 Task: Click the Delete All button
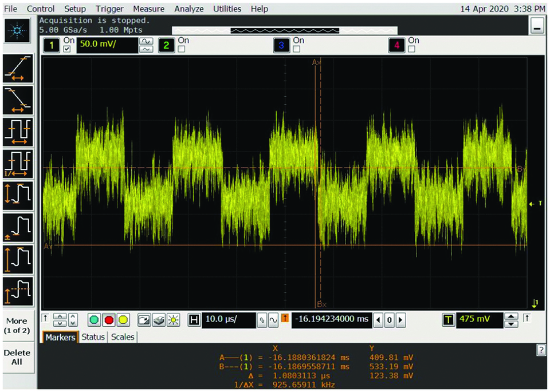coord(18,357)
